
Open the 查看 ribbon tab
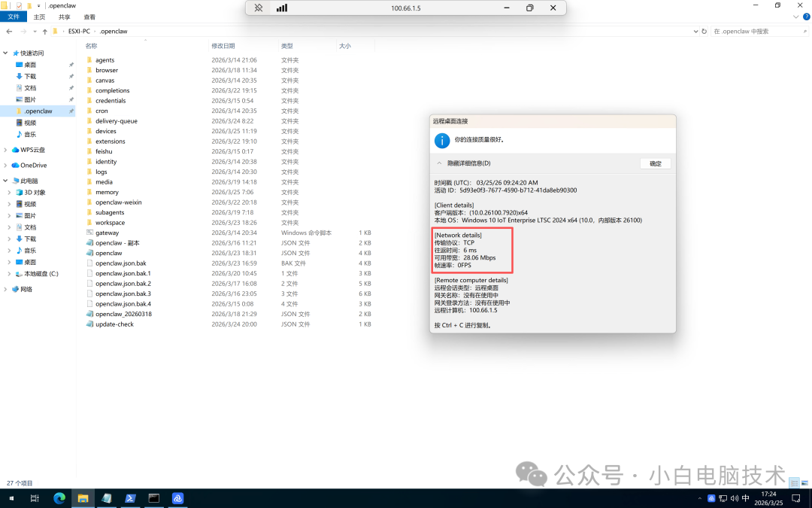pyautogui.click(x=89, y=17)
